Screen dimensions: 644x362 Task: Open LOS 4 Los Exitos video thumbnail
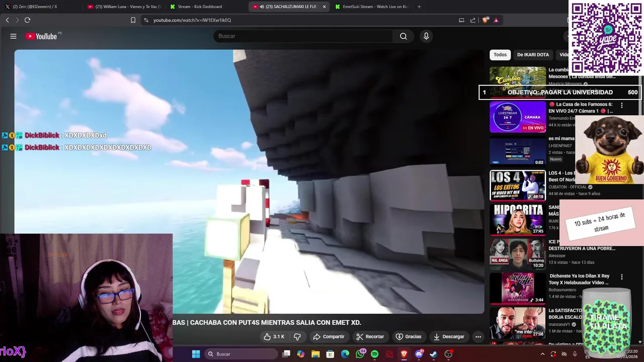pos(518,186)
